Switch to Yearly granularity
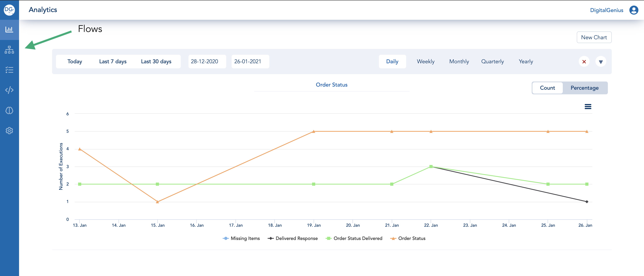Image resolution: width=644 pixels, height=276 pixels. pyautogui.click(x=526, y=62)
